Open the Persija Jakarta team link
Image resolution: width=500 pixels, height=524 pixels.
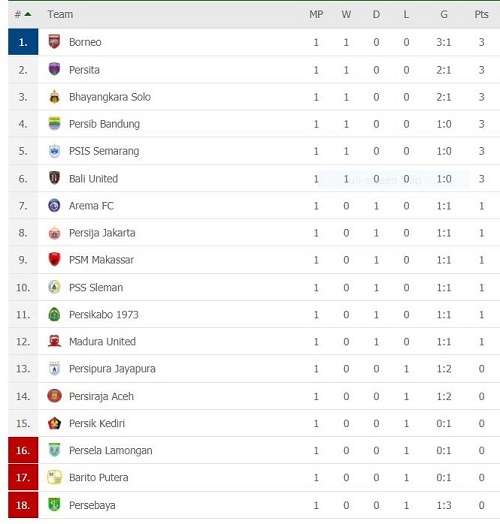(102, 233)
